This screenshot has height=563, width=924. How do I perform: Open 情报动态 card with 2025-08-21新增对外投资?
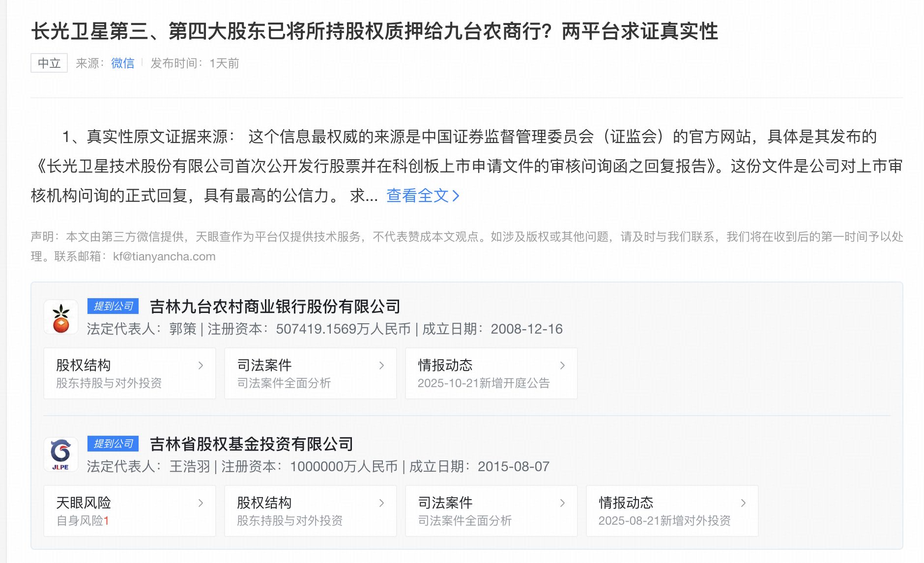672,511
